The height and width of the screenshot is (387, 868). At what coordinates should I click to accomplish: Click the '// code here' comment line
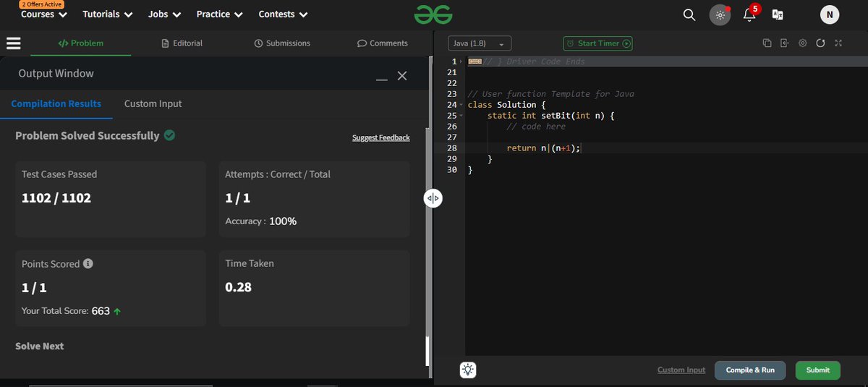(x=536, y=127)
